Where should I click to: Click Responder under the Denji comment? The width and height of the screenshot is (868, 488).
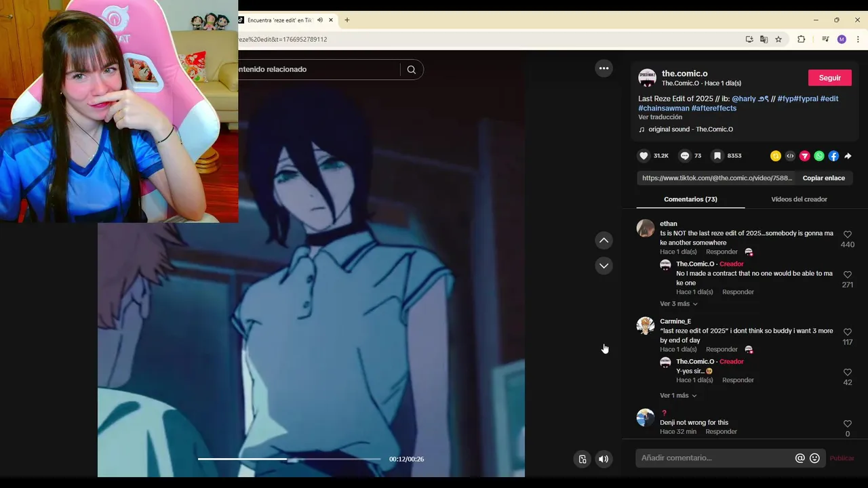pyautogui.click(x=721, y=432)
